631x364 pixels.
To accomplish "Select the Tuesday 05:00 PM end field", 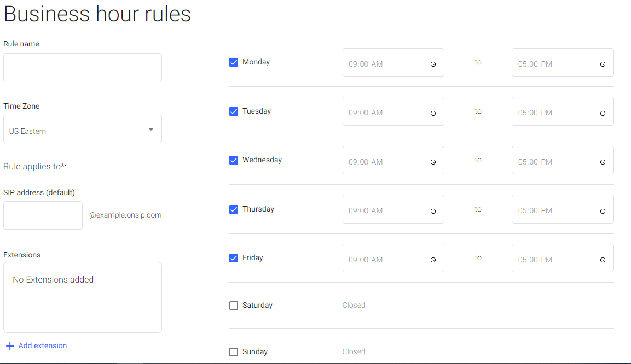I will 563,111.
